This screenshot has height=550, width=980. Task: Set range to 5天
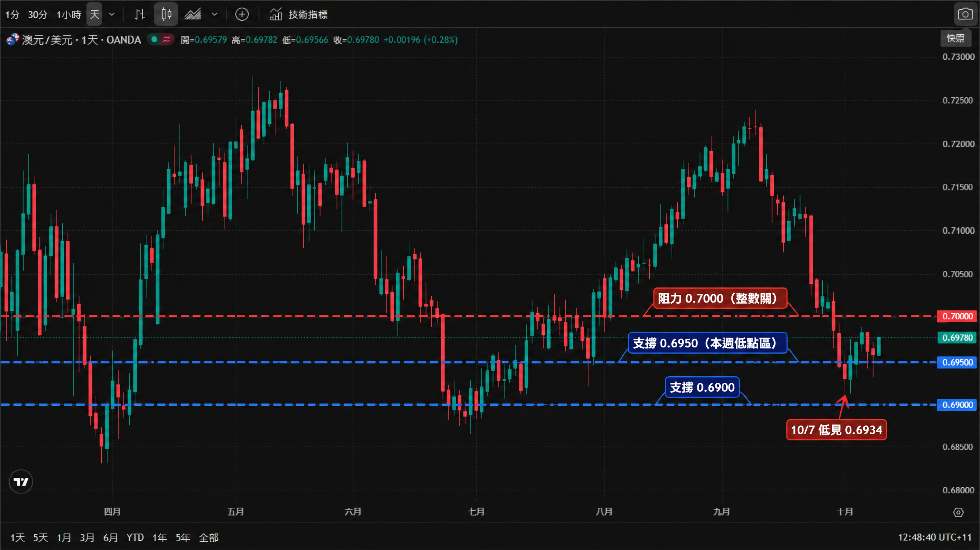(40, 537)
